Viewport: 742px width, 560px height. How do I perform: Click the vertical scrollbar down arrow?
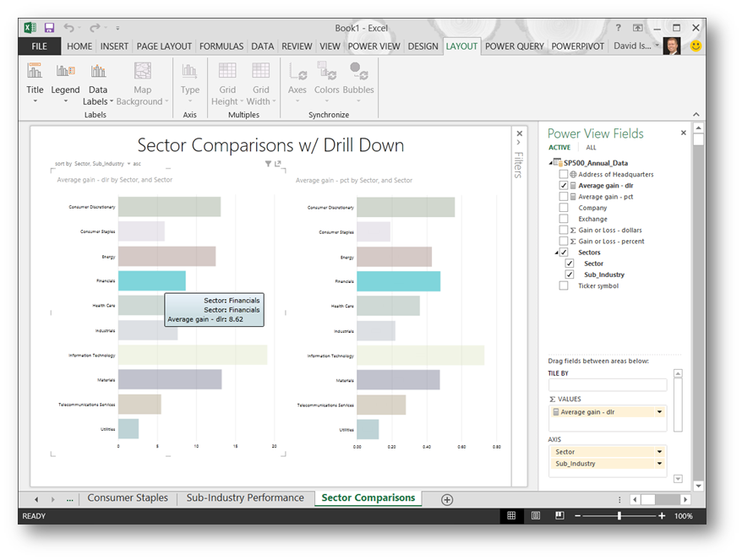tap(698, 486)
